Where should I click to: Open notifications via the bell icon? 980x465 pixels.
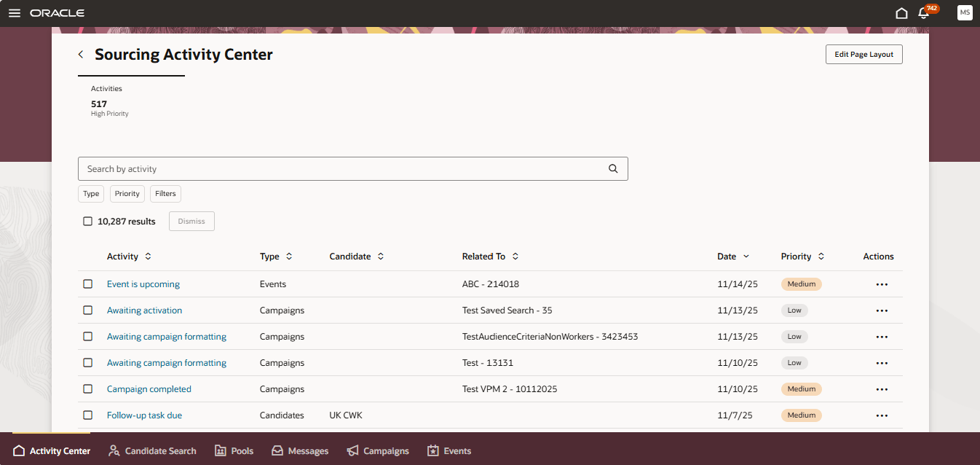pyautogui.click(x=923, y=12)
